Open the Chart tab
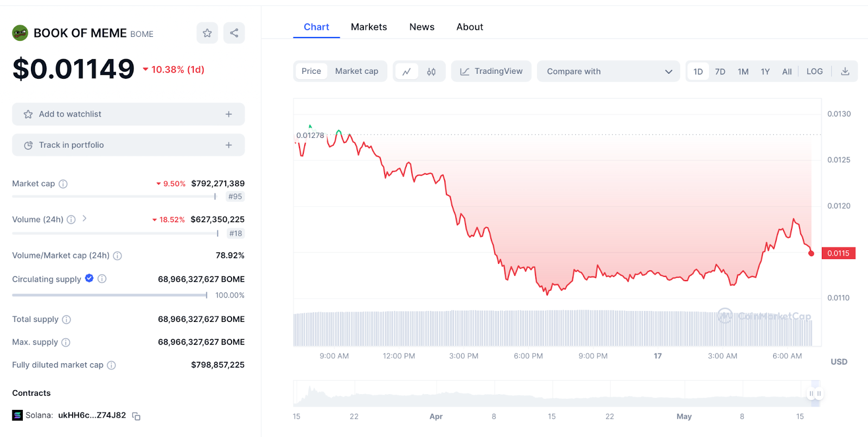This screenshot has height=437, width=868. 316,27
